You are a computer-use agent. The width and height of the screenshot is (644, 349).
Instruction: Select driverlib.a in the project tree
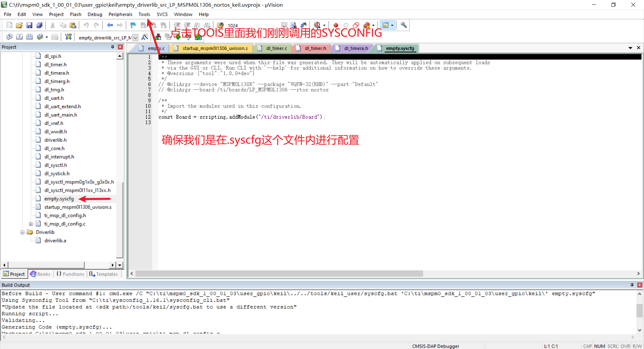tap(55, 241)
